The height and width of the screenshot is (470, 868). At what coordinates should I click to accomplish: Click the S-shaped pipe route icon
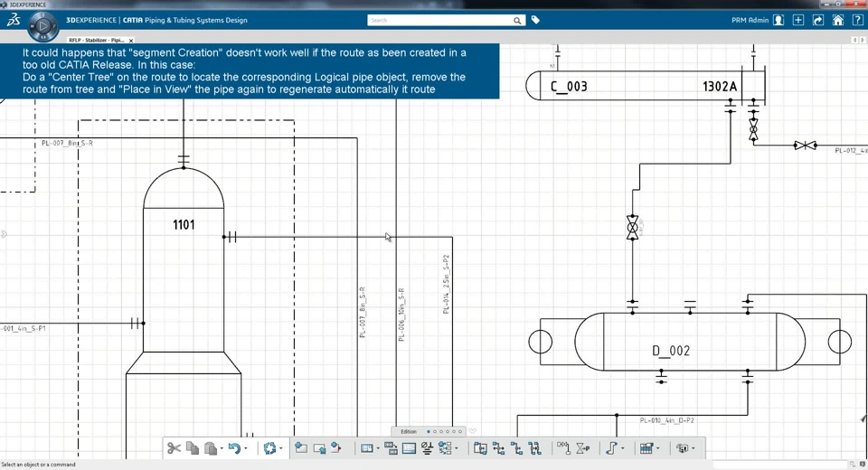tap(611, 448)
